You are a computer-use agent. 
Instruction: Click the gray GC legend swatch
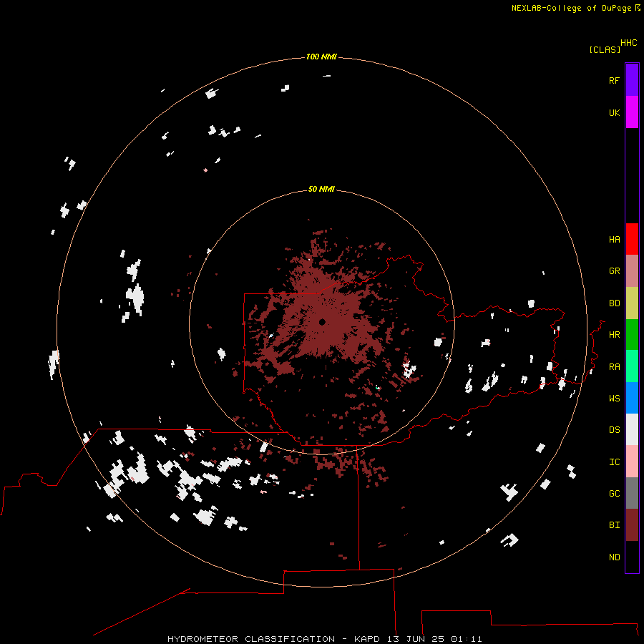tap(632, 493)
